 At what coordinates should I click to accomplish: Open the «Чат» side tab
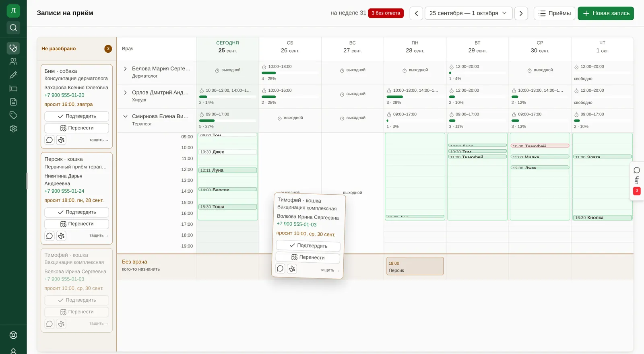click(x=637, y=181)
